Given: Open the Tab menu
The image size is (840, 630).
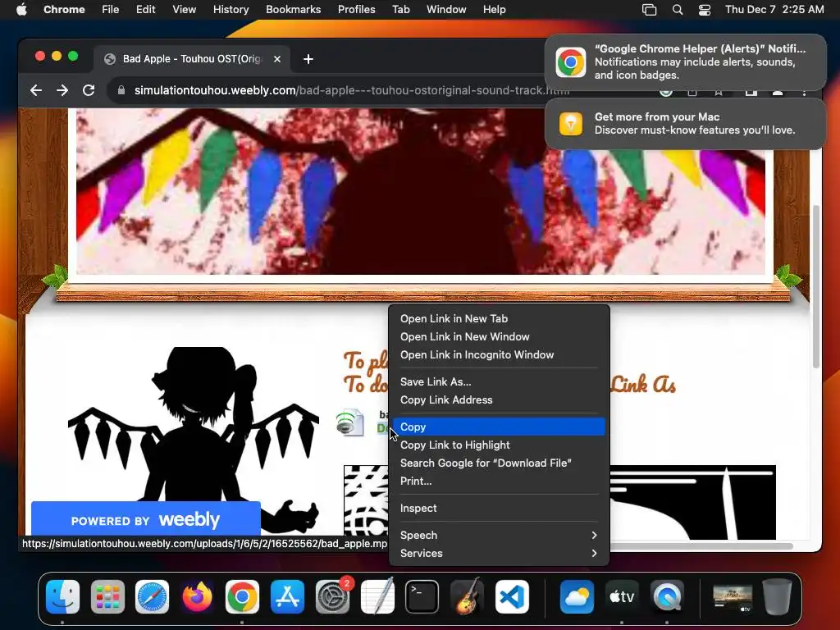Looking at the screenshot, I should [x=400, y=9].
